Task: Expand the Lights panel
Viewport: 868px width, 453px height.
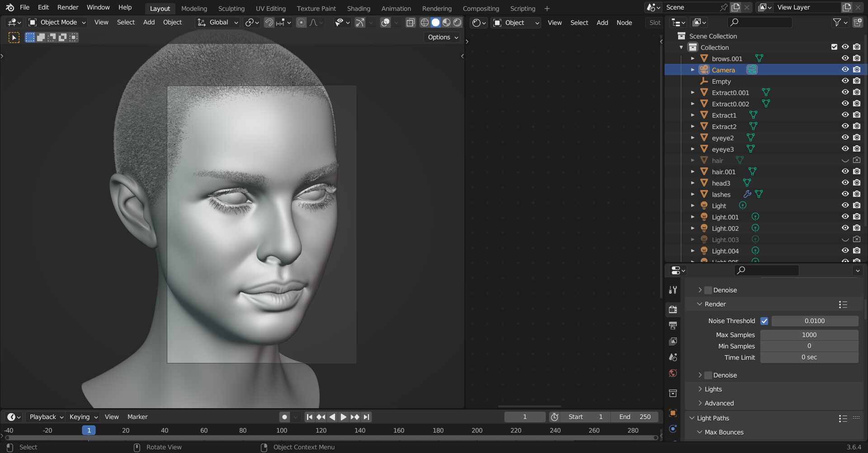Action: tap(713, 389)
